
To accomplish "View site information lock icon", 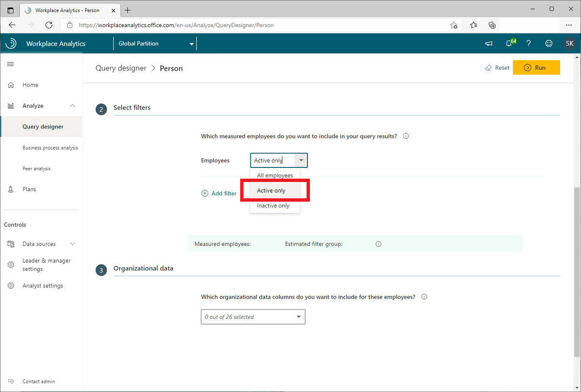I will [x=70, y=25].
